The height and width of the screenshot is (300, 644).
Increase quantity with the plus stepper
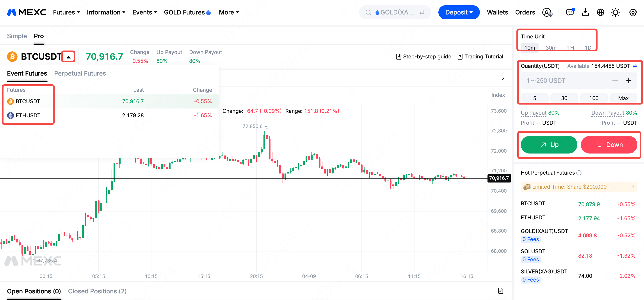628,81
